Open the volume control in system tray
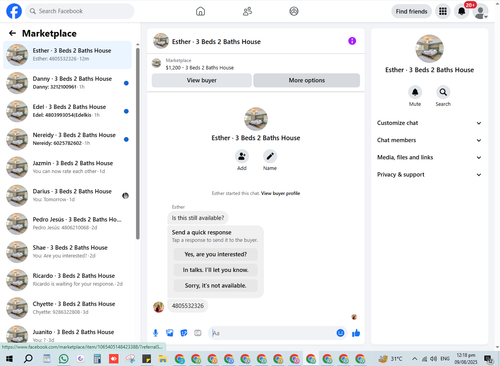The width and height of the screenshot is (500, 366). (x=433, y=359)
